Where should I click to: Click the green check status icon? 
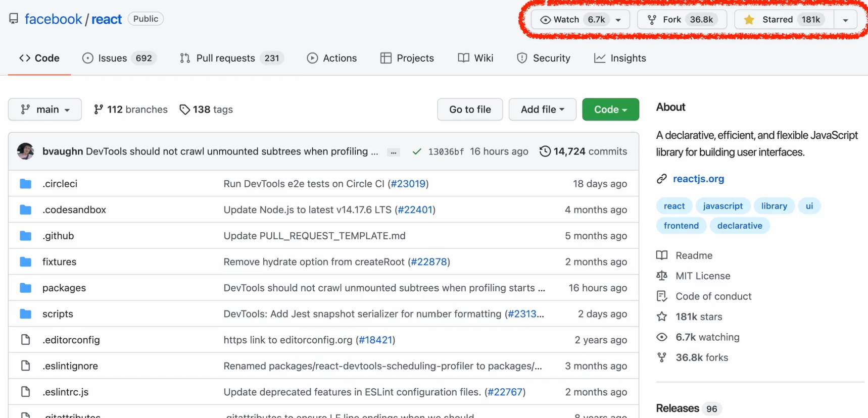(417, 151)
